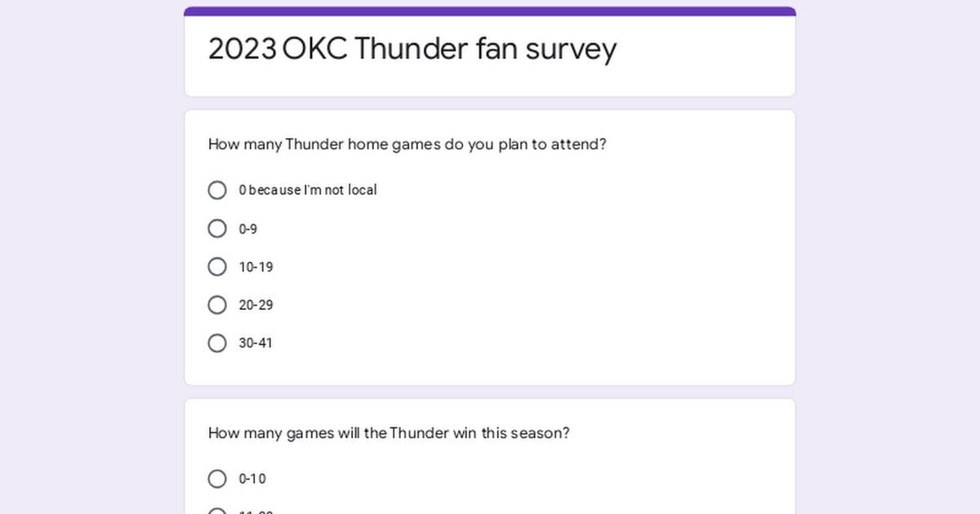Select the "0 because I'm not local" radio button

coord(217,190)
